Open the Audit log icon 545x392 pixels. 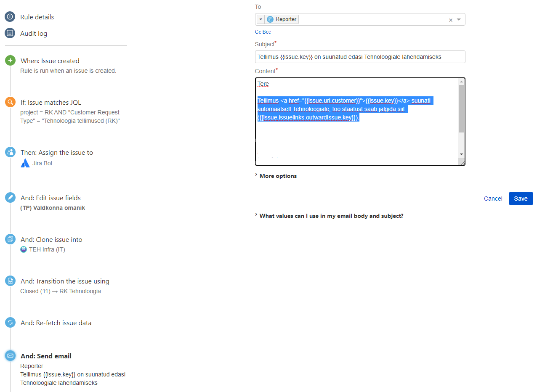(10, 33)
